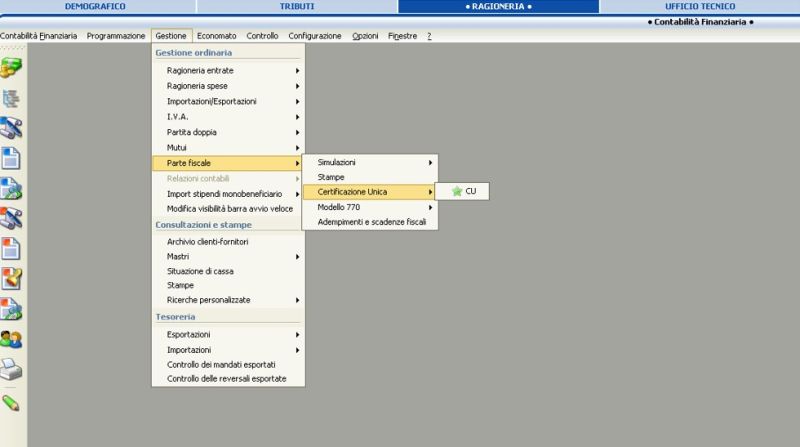This screenshot has width=800, height=447.
Task: Open the Programmazione menu
Action: pyautogui.click(x=116, y=36)
